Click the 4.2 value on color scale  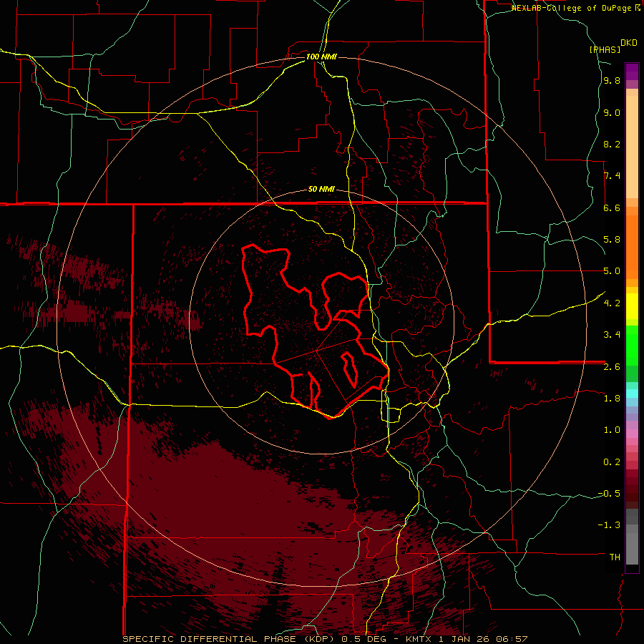click(612, 303)
